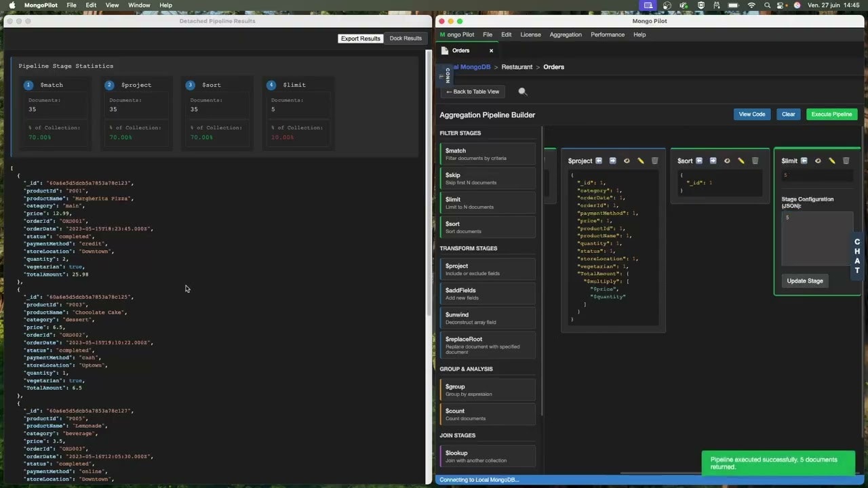Add a $project transform stage
The width and height of the screenshot is (868, 488).
(x=488, y=269)
